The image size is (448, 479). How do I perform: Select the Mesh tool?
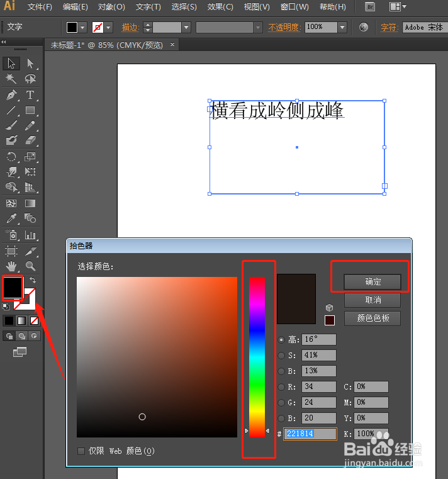pyautogui.click(x=11, y=203)
